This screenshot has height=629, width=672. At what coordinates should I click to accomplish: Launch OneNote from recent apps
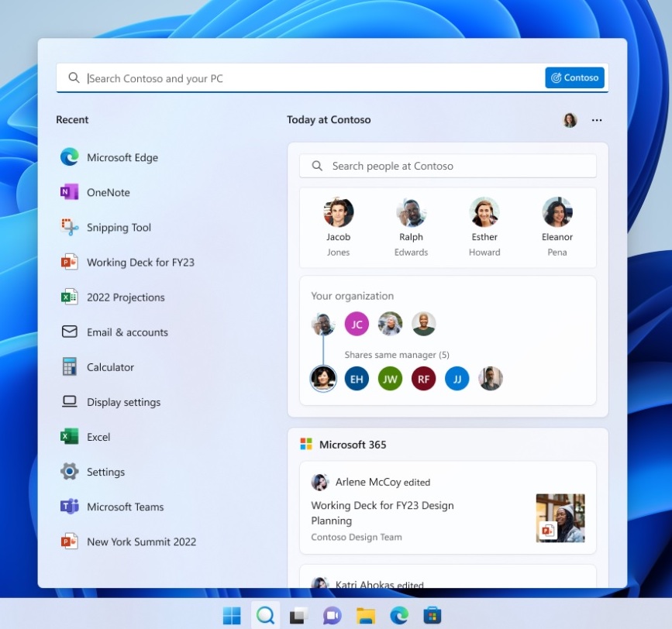point(108,192)
